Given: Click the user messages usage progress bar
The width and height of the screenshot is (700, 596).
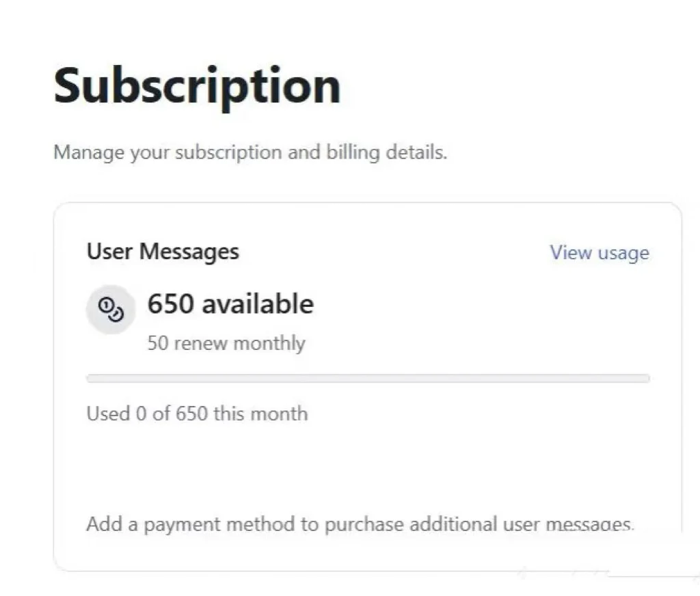Looking at the screenshot, I should (x=368, y=378).
